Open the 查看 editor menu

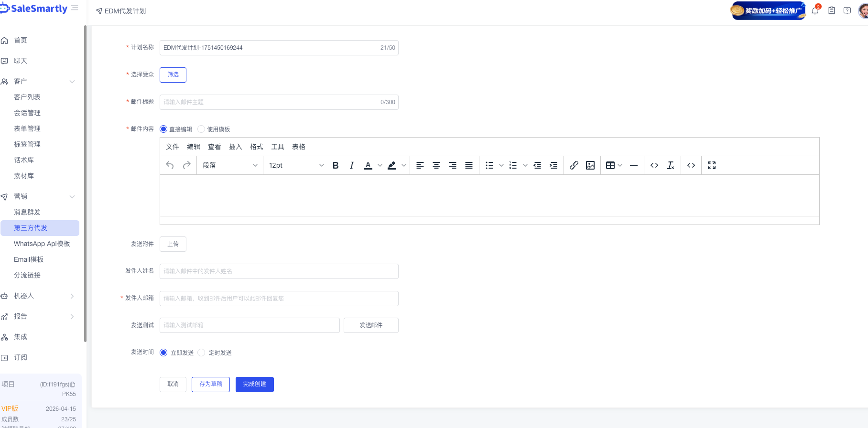click(x=215, y=147)
